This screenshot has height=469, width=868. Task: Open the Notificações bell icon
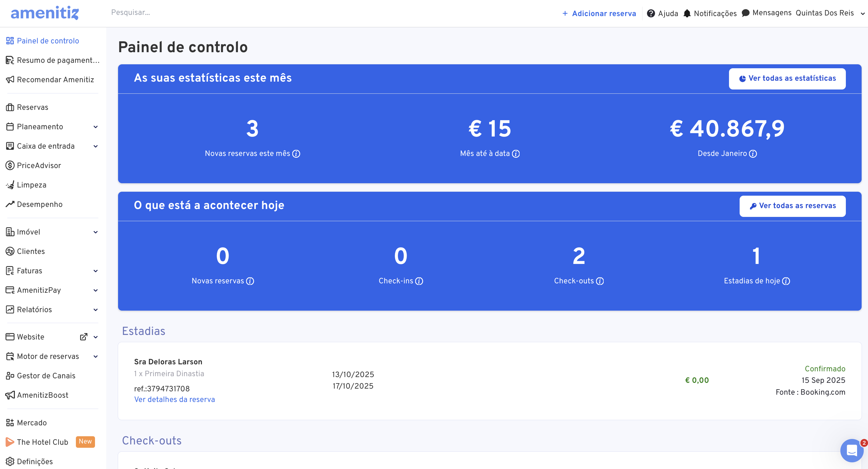(x=687, y=13)
